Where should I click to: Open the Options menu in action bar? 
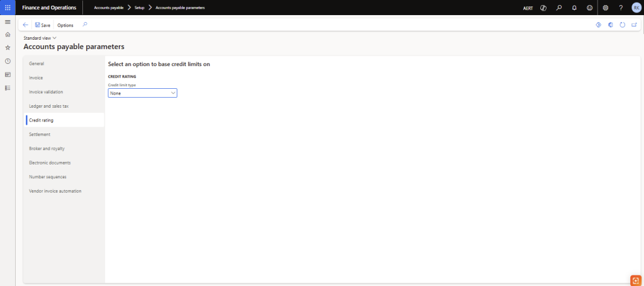coord(65,25)
